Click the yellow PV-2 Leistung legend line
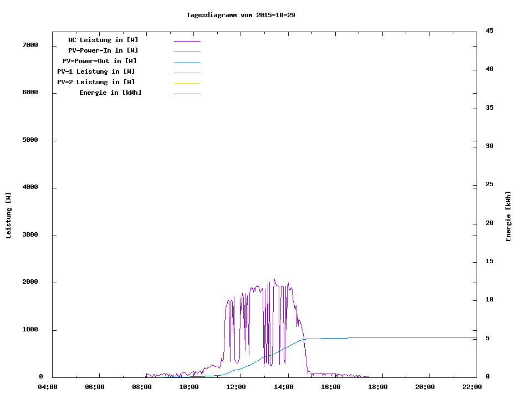 (187, 83)
